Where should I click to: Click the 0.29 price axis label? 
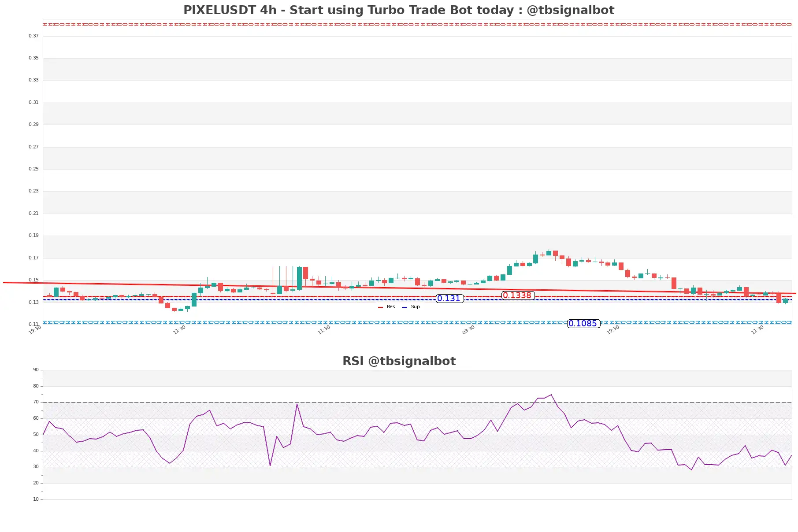[33, 125]
